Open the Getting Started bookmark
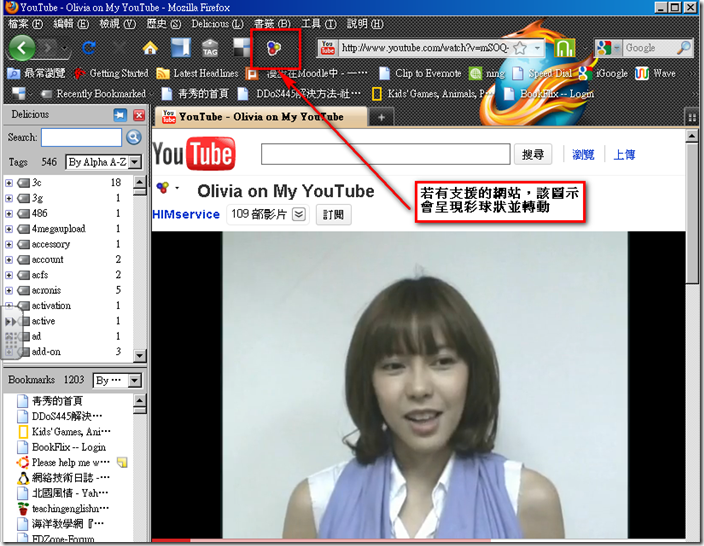Image resolution: width=704 pixels, height=546 pixels. click(x=111, y=73)
